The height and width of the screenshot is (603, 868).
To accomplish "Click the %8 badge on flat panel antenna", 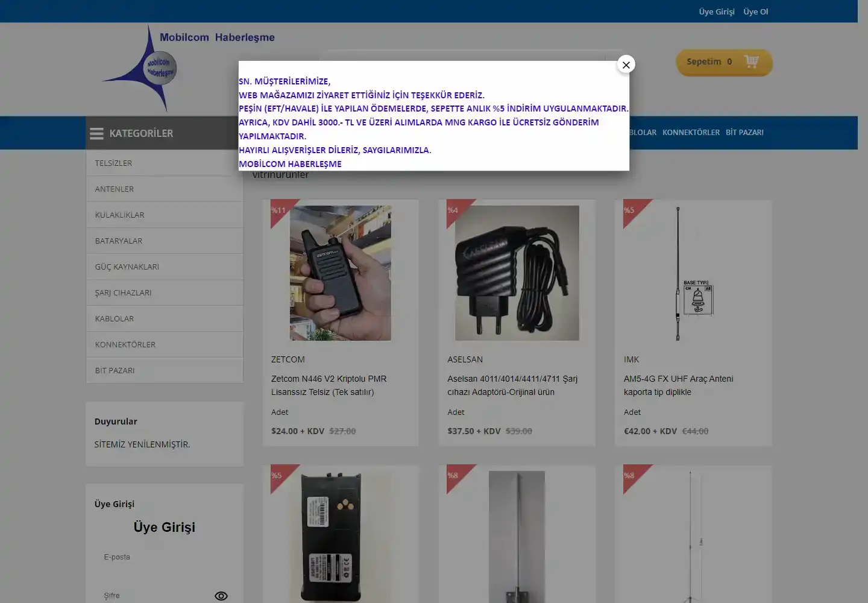I will click(455, 476).
